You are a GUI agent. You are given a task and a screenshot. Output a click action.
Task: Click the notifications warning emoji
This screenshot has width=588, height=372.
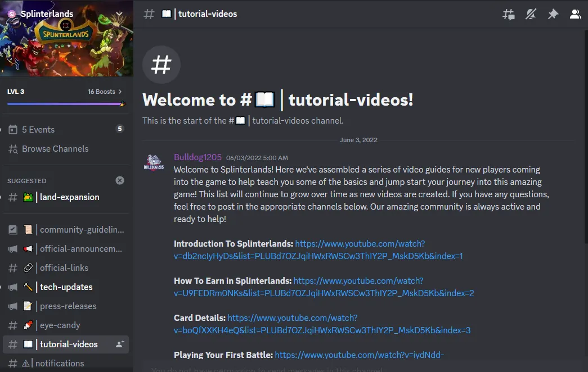click(x=25, y=364)
